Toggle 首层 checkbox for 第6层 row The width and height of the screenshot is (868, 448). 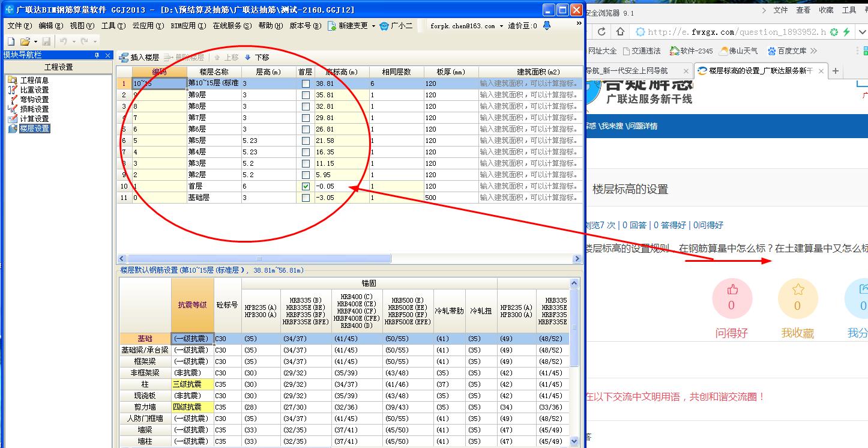click(x=306, y=129)
